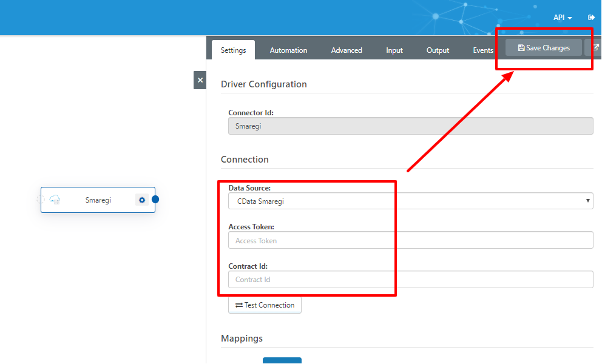602x364 pixels.
Task: Click the Save Changes button
Action: tap(544, 47)
